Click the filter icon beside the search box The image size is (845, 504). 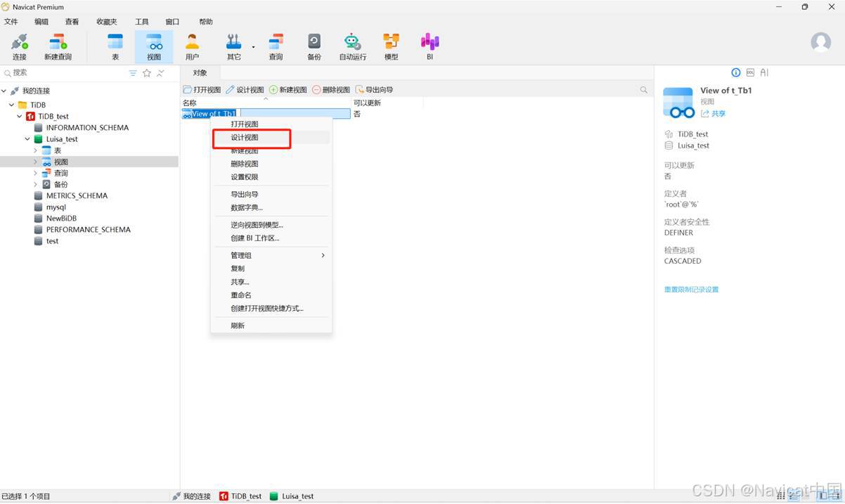pyautogui.click(x=133, y=73)
